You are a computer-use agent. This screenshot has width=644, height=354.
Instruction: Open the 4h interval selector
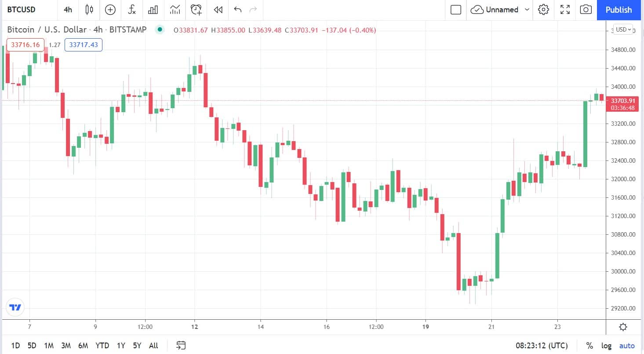pyautogui.click(x=67, y=10)
